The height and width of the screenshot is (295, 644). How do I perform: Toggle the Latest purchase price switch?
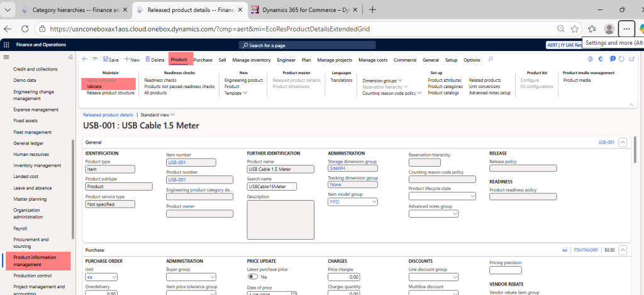coord(253,276)
